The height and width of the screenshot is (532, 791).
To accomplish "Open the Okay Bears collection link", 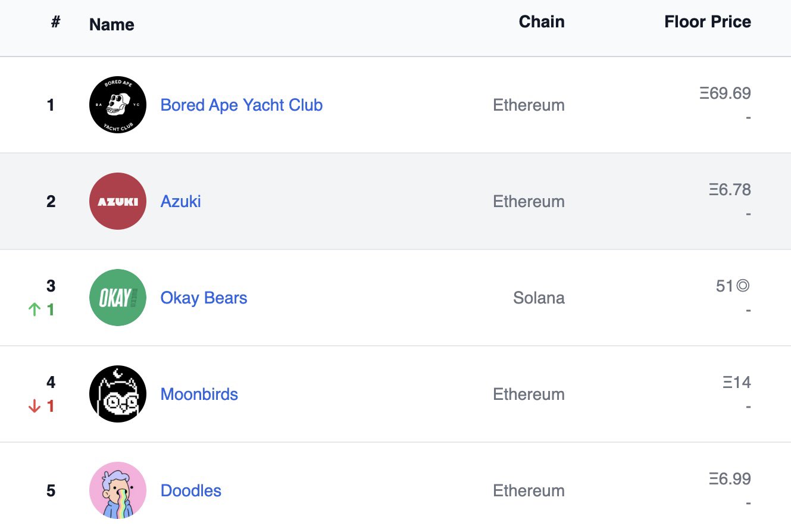I will point(204,298).
